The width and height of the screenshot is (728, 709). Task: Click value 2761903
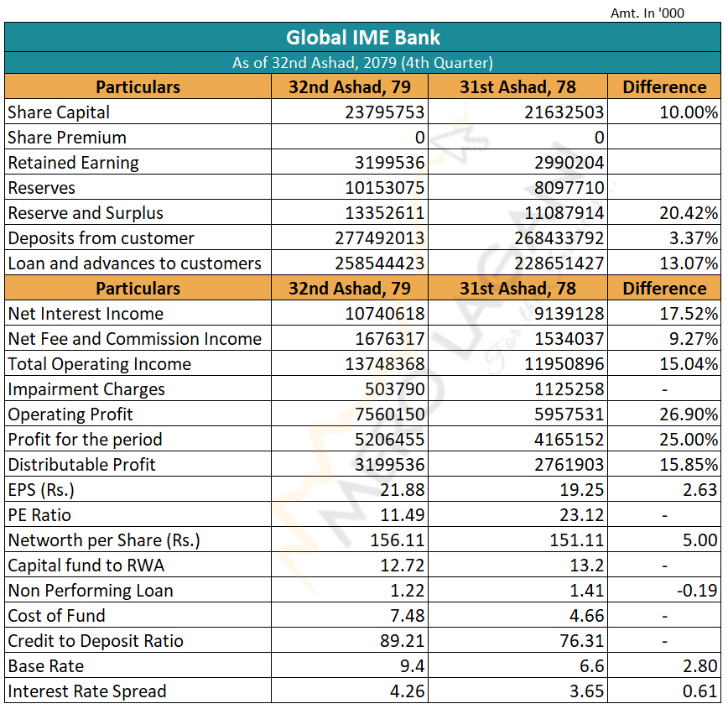(569, 465)
